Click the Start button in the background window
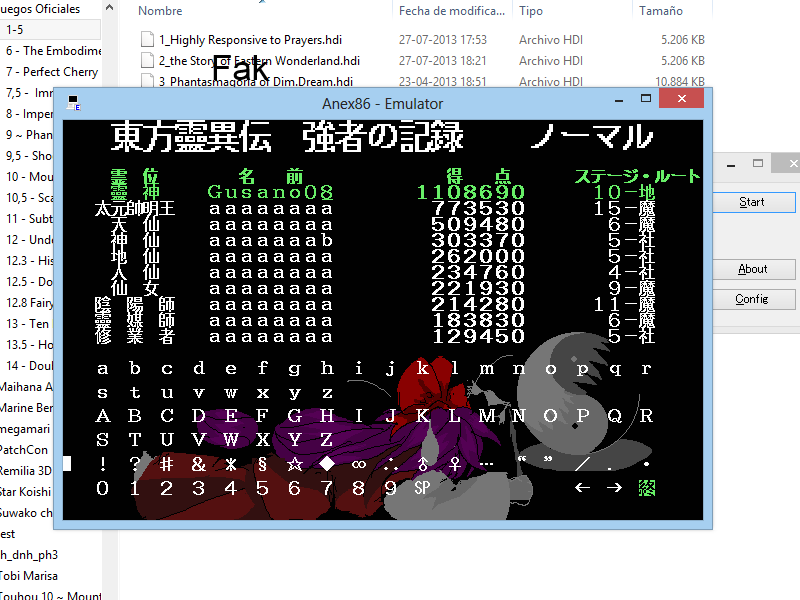 tap(753, 202)
